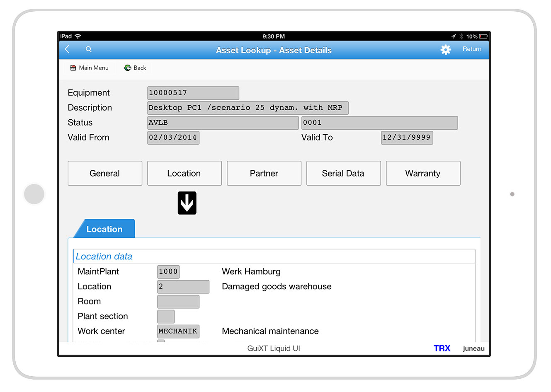The width and height of the screenshot is (551, 392).
Task: Tap the Wi-Fi icon in status bar
Action: point(78,36)
